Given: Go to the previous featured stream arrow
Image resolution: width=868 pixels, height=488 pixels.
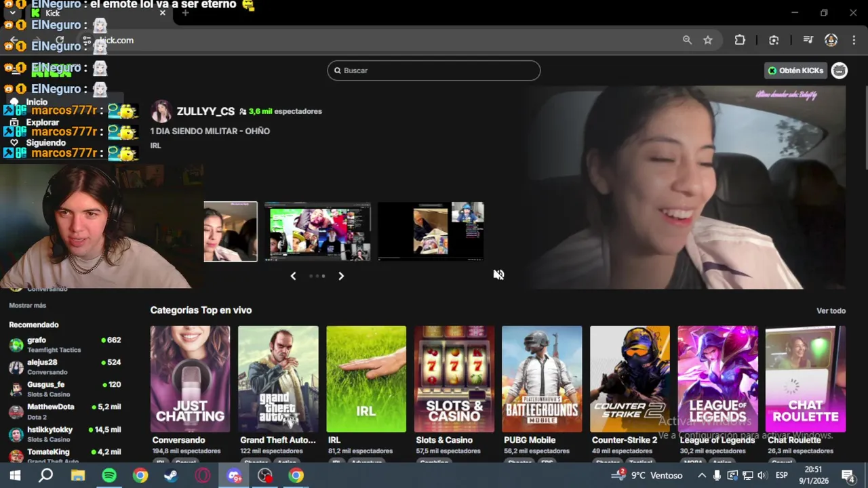Looking at the screenshot, I should [293, 276].
